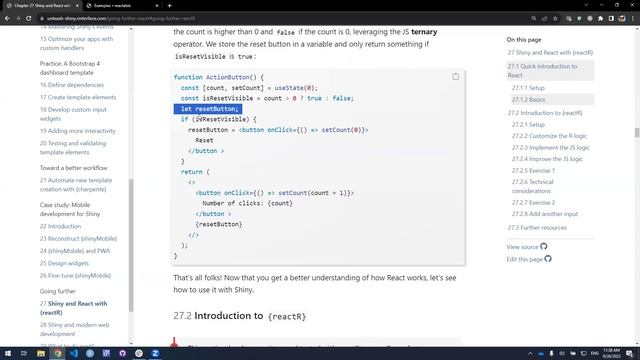Click the sidebar navigation scrollbar thumb
Screen dimensions: 640x360
tap(131, 245)
